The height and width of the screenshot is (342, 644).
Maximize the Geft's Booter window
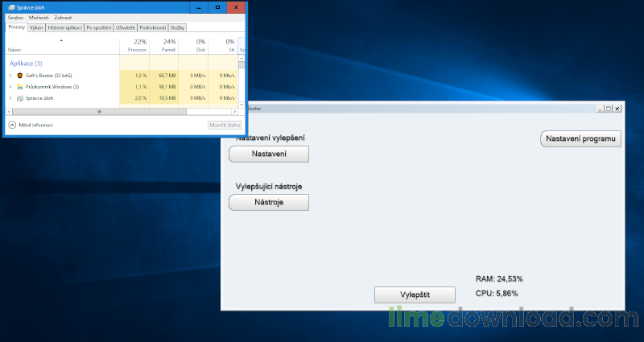(608, 108)
